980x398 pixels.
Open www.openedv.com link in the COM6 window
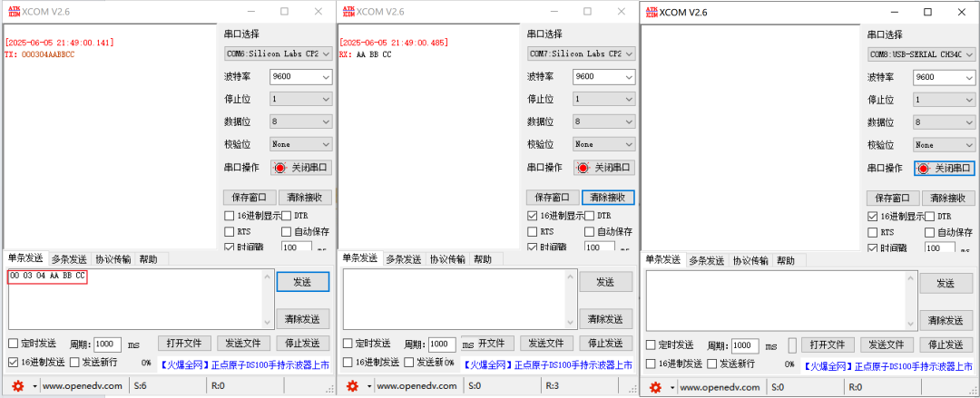click(83, 386)
